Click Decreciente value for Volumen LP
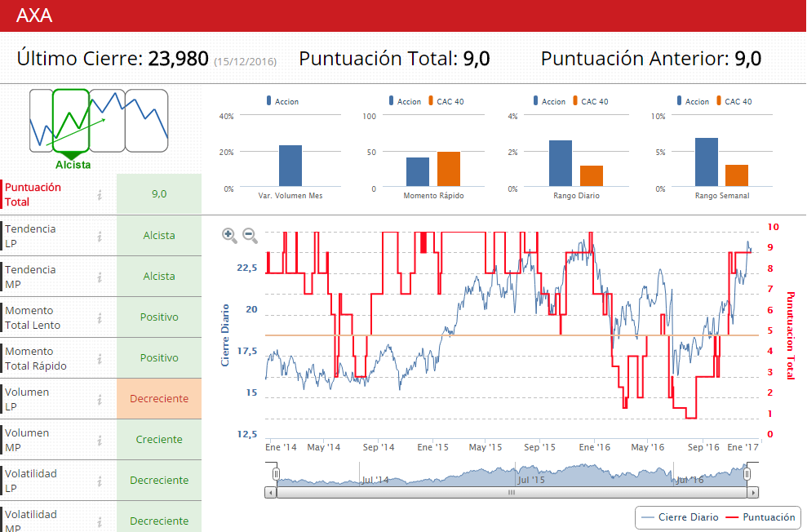807x532 pixels. point(159,399)
